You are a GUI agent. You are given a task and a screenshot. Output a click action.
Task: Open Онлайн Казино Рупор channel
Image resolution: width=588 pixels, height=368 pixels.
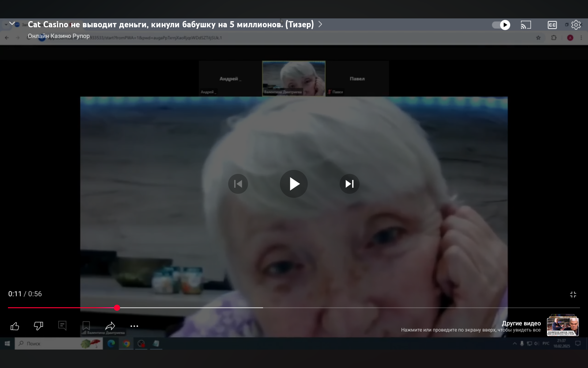coord(59,36)
